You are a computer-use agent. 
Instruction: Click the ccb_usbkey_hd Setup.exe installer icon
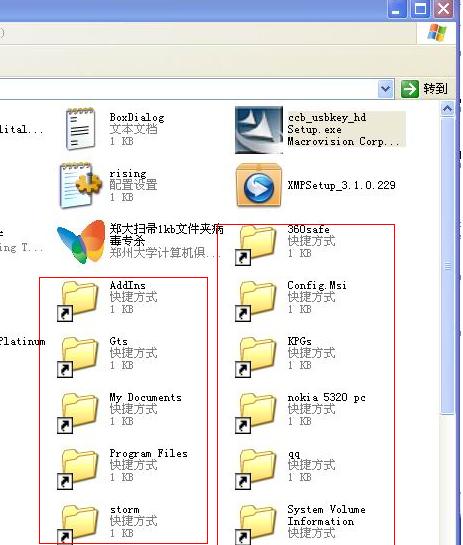259,130
